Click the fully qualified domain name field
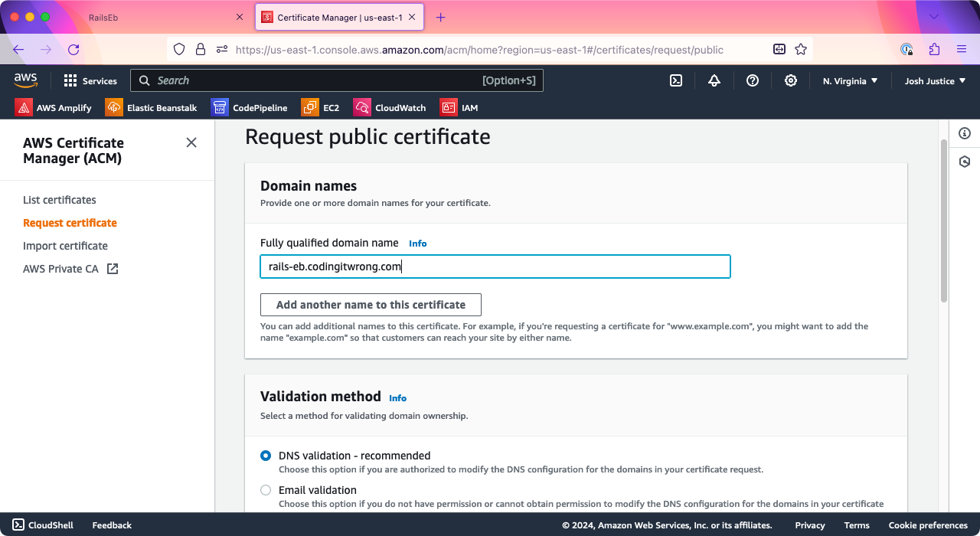 (x=495, y=266)
